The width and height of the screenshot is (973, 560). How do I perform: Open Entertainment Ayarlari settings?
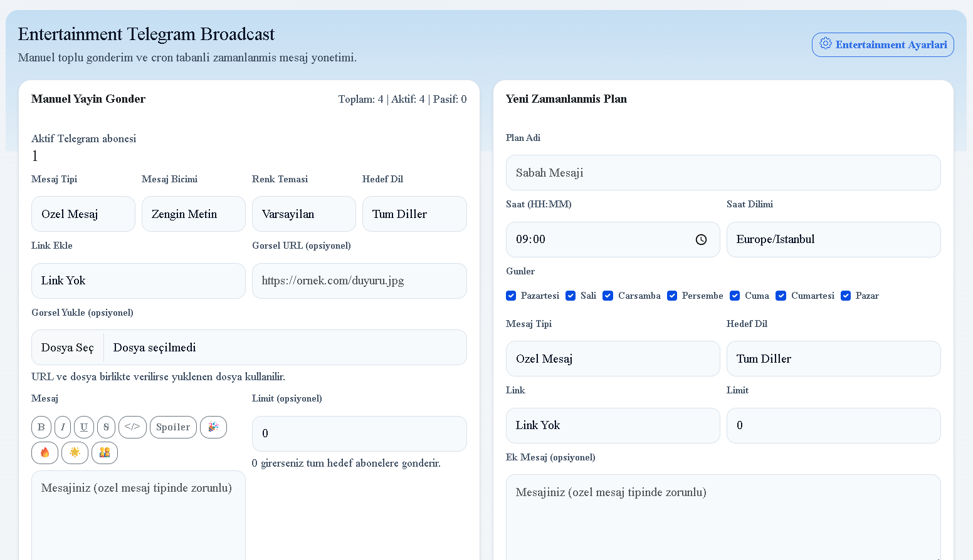[x=883, y=45]
